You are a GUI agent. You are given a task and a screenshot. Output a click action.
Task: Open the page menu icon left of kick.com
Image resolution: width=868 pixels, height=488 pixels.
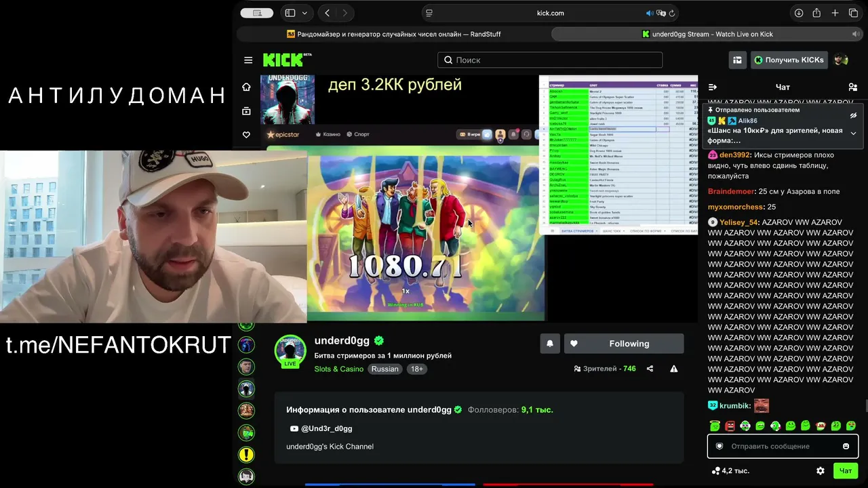(428, 13)
